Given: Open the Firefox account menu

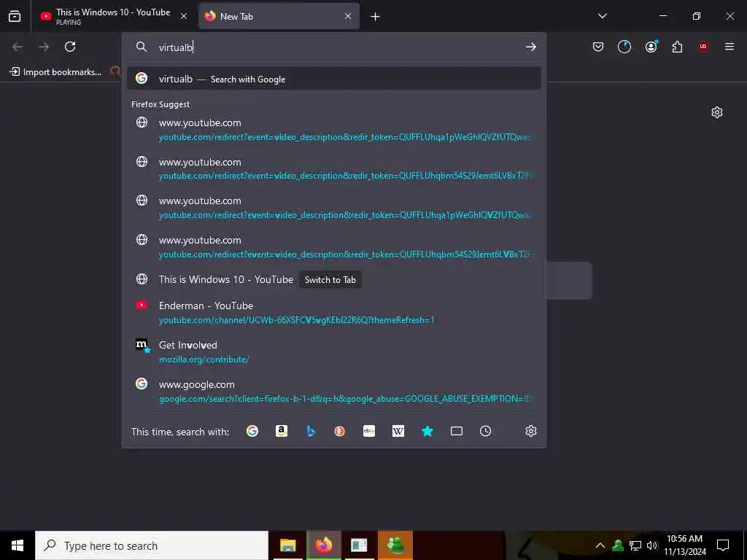Looking at the screenshot, I should 651,47.
